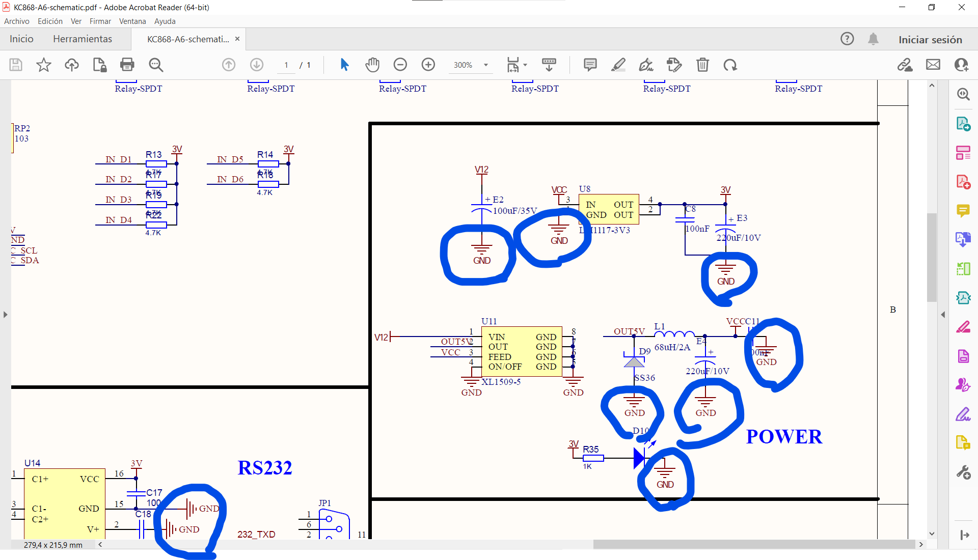Select the Hand pan tool
The width and height of the screenshot is (978, 560).
pyautogui.click(x=372, y=65)
